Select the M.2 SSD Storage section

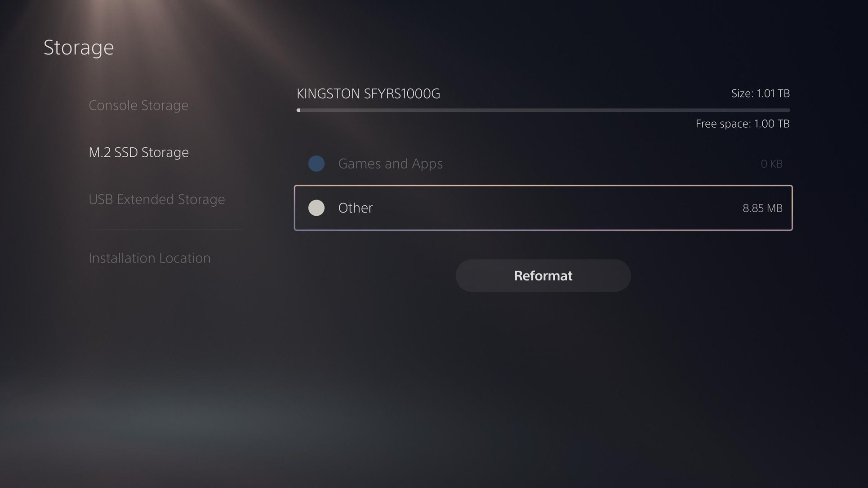coord(138,152)
